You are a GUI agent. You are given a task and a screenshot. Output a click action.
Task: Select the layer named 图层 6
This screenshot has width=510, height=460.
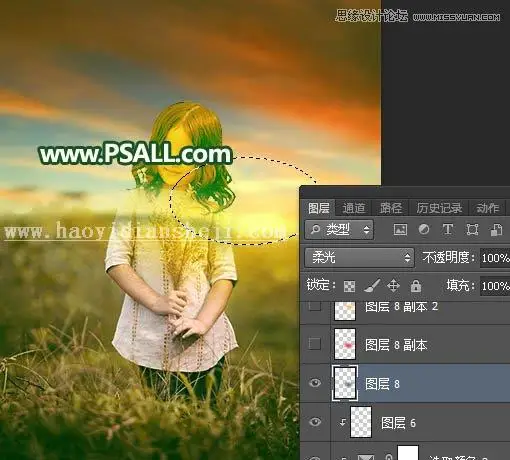point(398,423)
